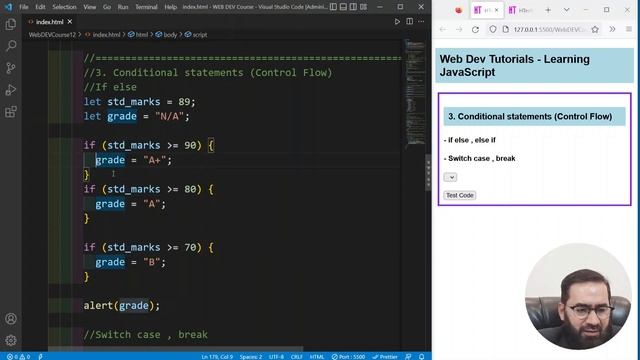The image size is (640, 360).
Task: Open the Edit menu
Action: (40, 7)
